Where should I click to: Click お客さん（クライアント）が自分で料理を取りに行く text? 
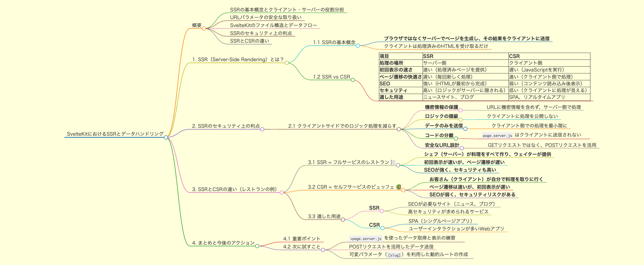[486, 179]
